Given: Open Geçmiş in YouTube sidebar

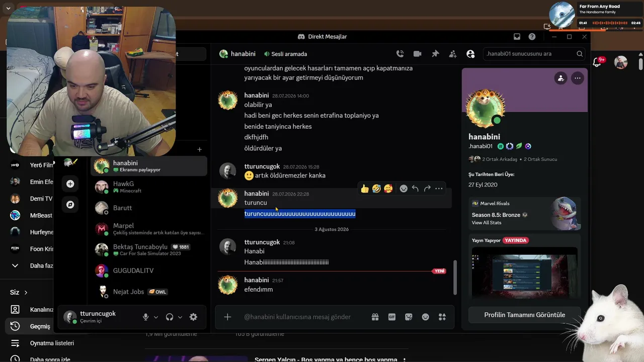Looking at the screenshot, I should pyautogui.click(x=31, y=326).
